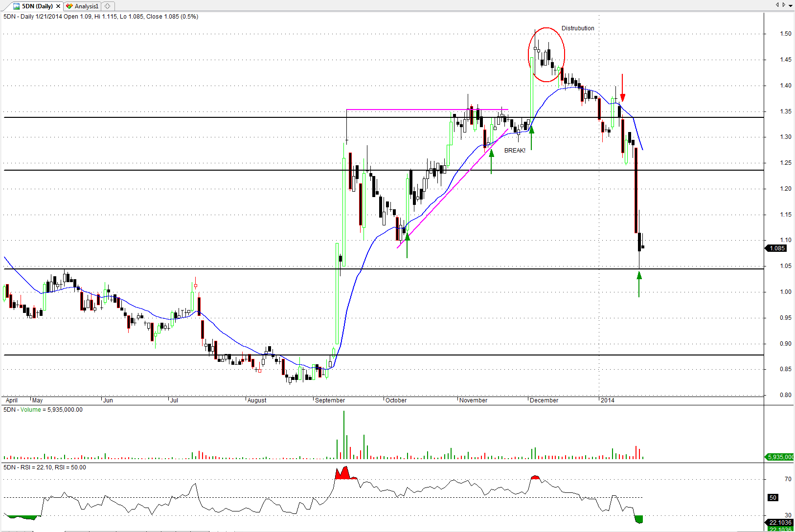Select the red down arrow marker
This screenshot has width=795, height=532.
coord(622,89)
